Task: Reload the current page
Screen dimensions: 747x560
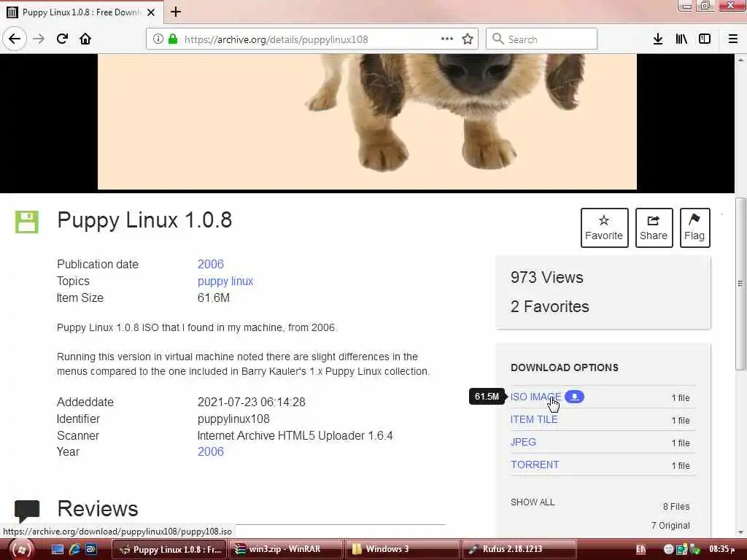Action: [62, 39]
